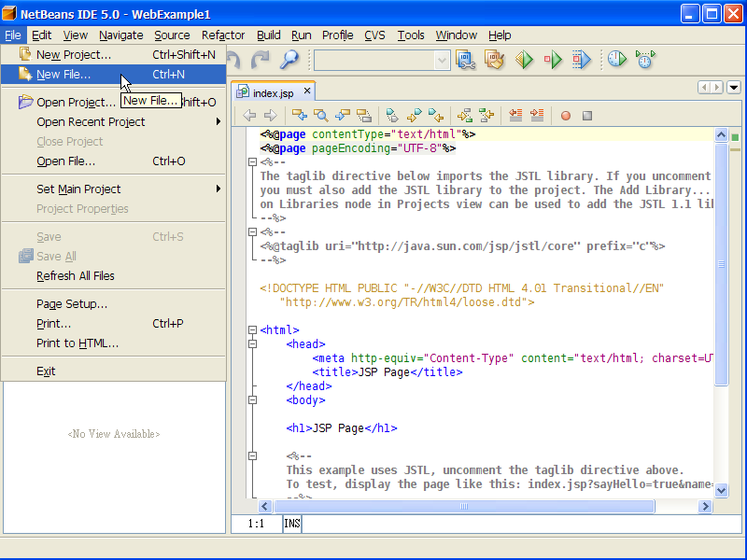This screenshot has width=747, height=560.
Task: Stop macro recording with gray square
Action: (x=587, y=116)
